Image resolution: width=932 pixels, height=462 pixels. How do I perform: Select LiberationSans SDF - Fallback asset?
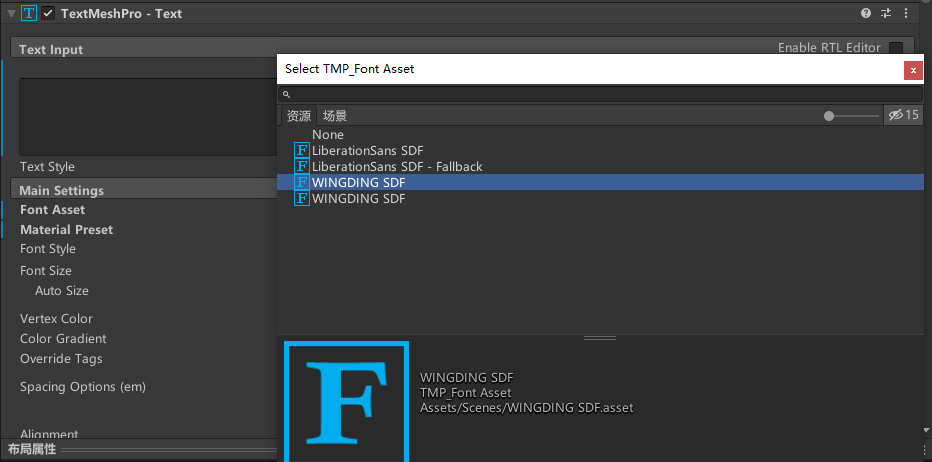click(600, 166)
